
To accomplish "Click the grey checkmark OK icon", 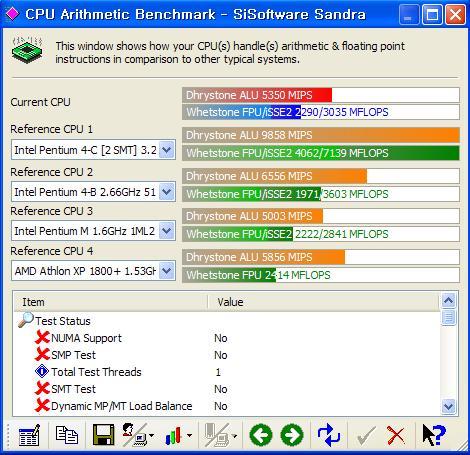I will tap(366, 435).
